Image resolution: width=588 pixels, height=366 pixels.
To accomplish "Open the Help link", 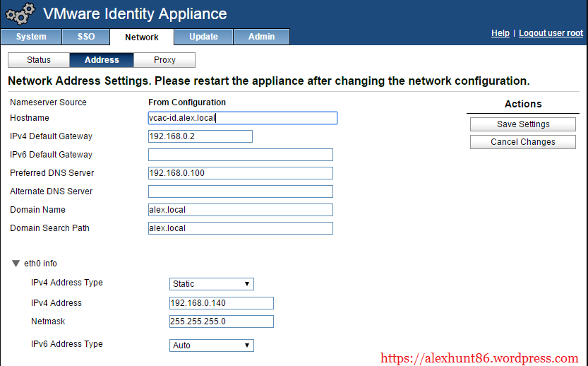I will [500, 33].
